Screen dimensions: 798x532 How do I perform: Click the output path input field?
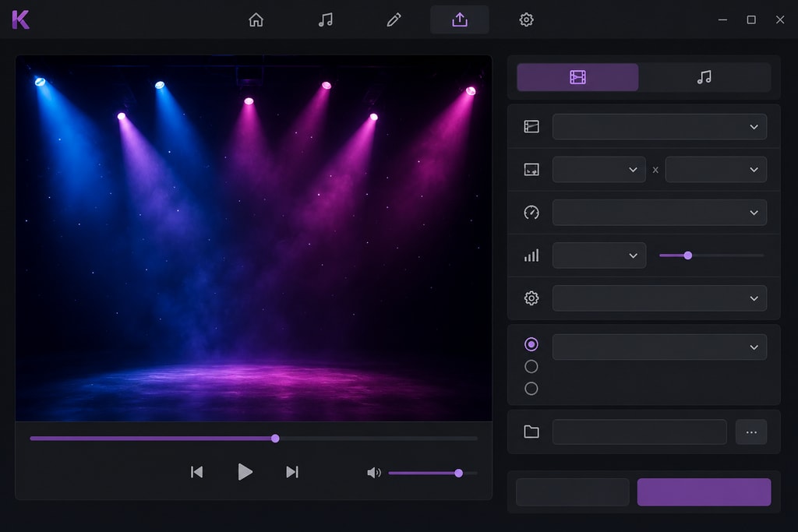click(x=640, y=432)
